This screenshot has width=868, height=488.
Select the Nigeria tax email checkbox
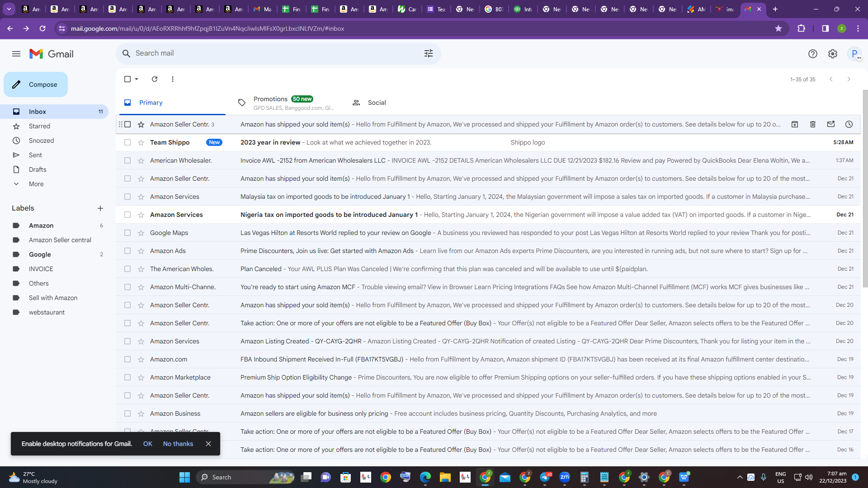tap(127, 215)
